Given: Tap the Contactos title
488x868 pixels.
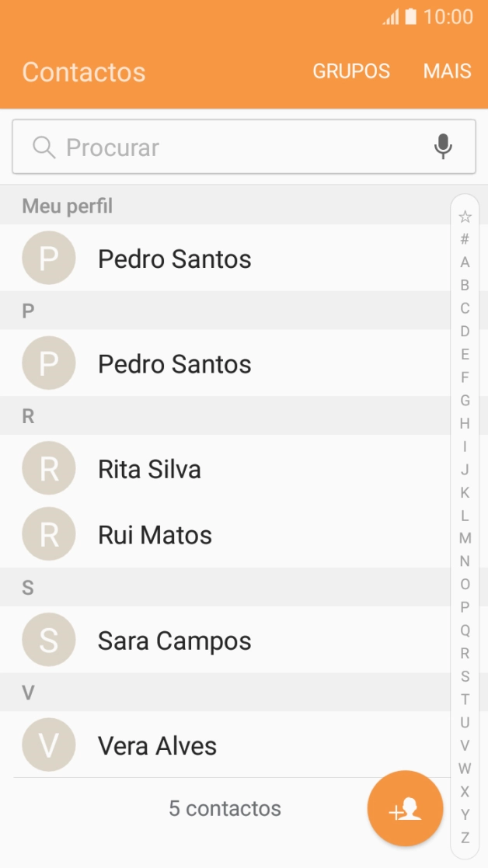Looking at the screenshot, I should (x=84, y=72).
